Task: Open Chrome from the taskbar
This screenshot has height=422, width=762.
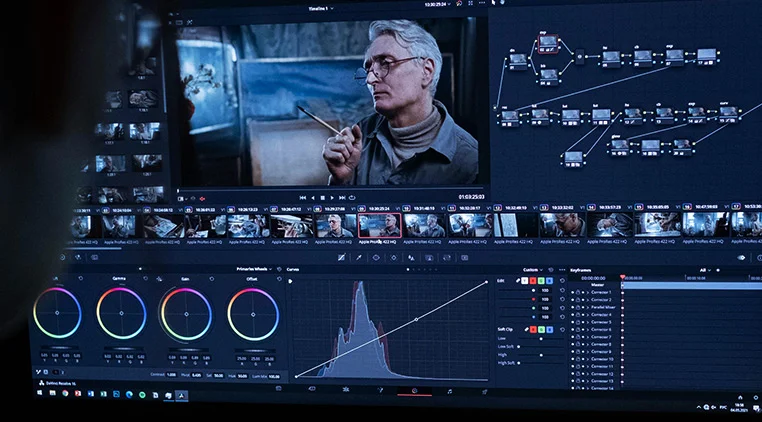Action: [x=65, y=393]
